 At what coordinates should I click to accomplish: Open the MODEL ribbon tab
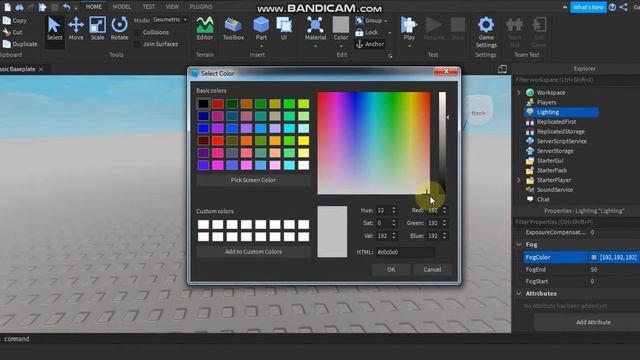(x=122, y=7)
